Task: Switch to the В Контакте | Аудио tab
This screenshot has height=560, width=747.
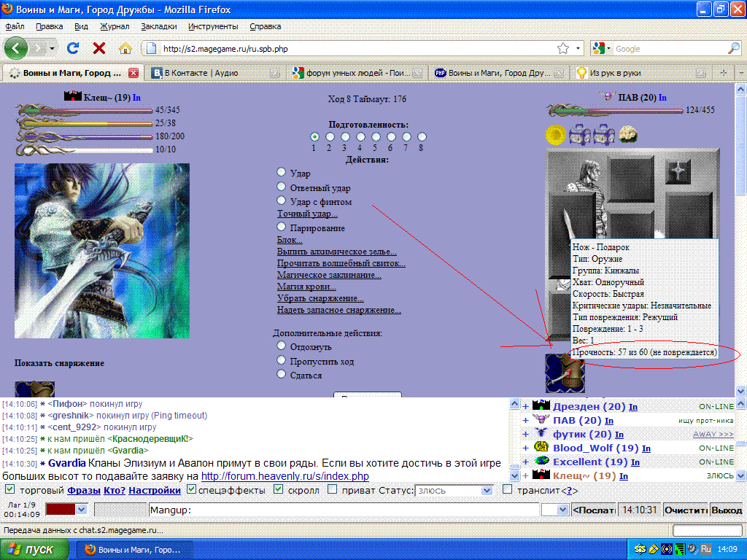Action: [x=216, y=73]
